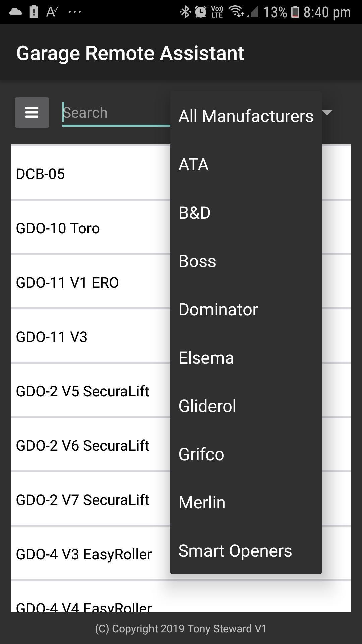The width and height of the screenshot is (362, 644).
Task: Choose ATA from manufacturer list
Action: (246, 164)
